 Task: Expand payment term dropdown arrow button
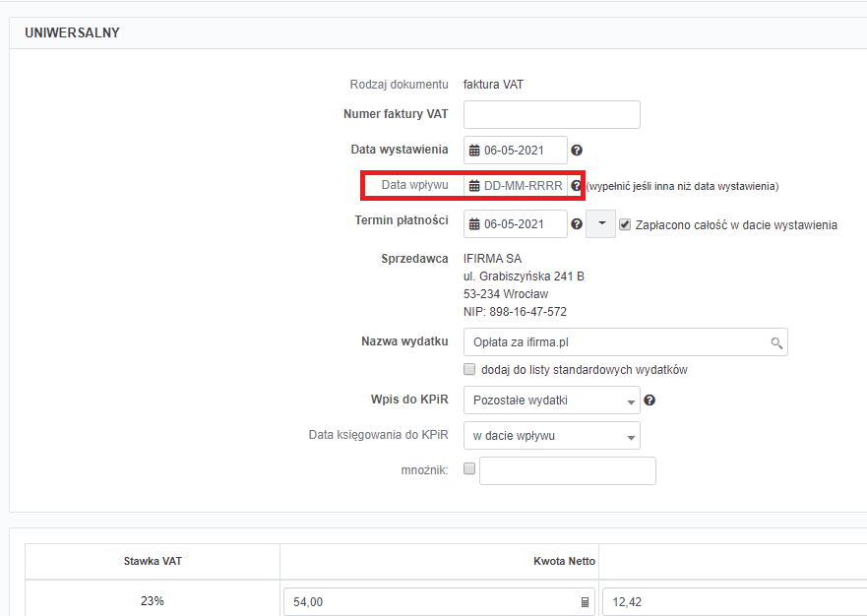[601, 224]
